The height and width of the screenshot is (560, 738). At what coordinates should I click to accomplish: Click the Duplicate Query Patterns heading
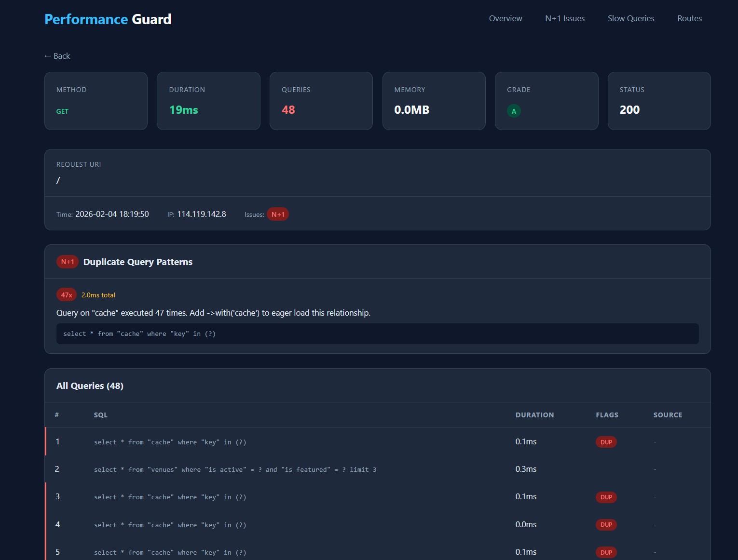click(137, 262)
